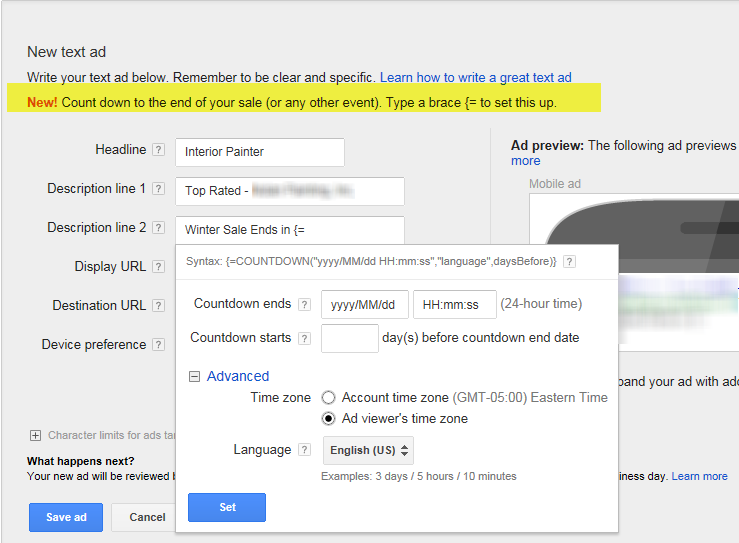Collapse the Advanced section
This screenshot has height=543, width=739.
coord(195,377)
